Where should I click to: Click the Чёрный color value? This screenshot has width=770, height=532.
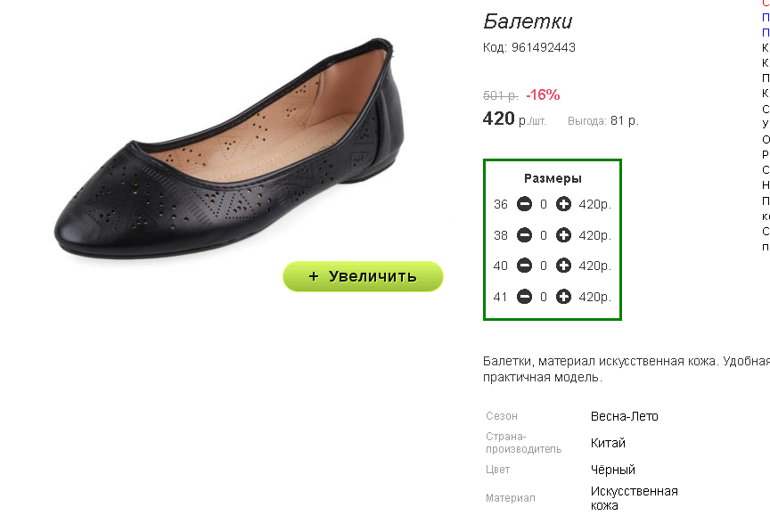[613, 471]
